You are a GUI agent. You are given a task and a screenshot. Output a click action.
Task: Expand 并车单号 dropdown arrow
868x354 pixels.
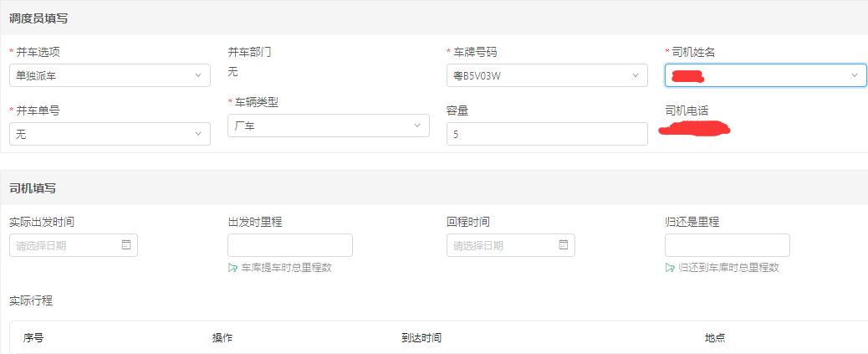198,134
